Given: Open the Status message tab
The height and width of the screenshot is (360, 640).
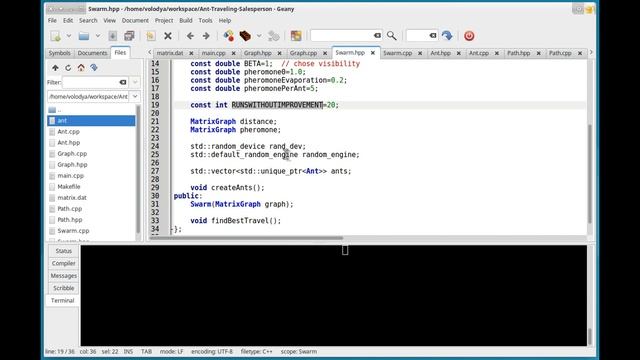Looking at the screenshot, I should (x=63, y=251).
